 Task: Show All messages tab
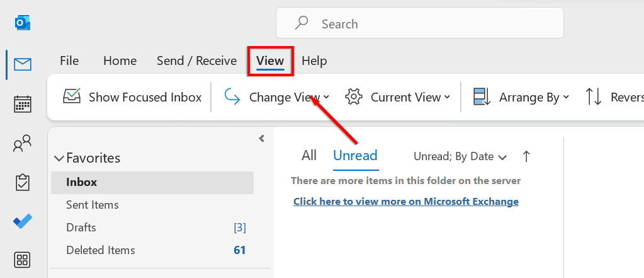(309, 156)
